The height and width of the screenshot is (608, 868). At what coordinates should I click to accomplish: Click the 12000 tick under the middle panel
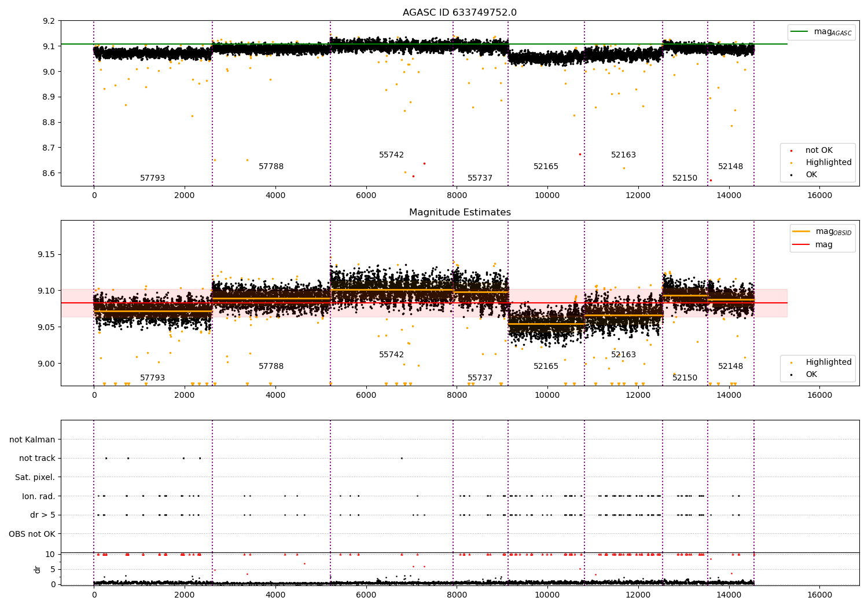point(638,395)
